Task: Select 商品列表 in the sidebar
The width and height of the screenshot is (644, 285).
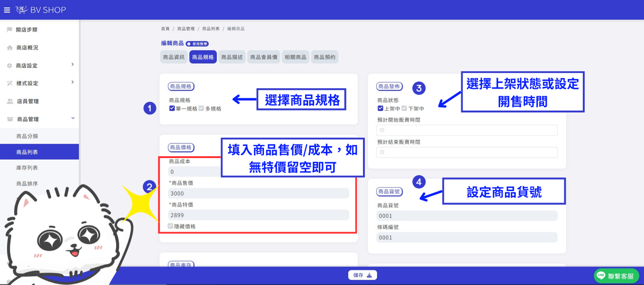Action: (40, 152)
